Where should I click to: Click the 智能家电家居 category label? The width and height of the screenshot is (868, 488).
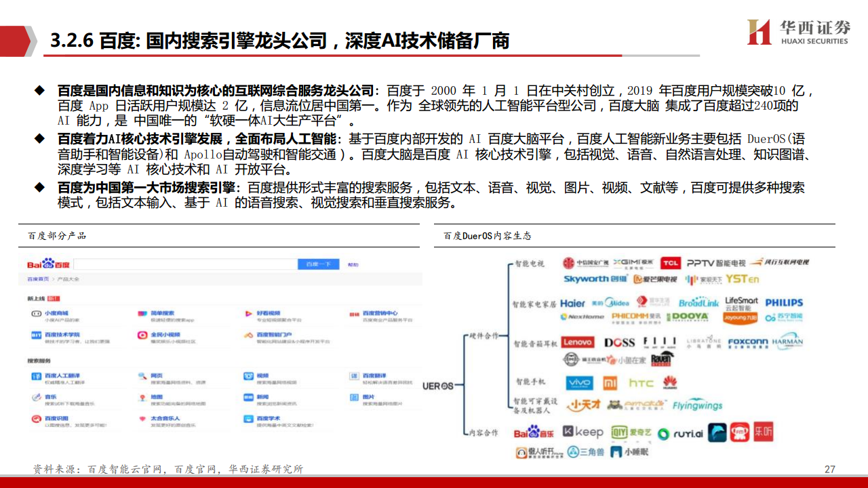coord(534,304)
